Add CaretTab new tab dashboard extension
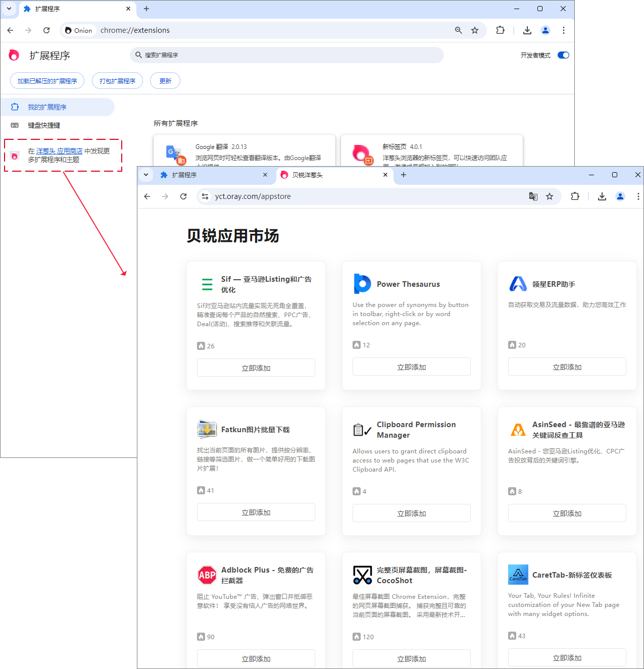644x669 pixels. (567, 657)
